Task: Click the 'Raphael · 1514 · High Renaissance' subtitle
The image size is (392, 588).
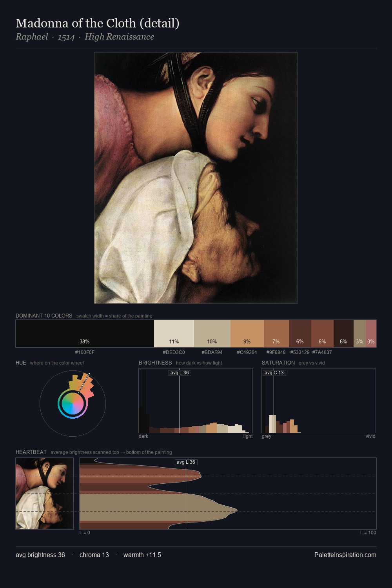Action: (85, 37)
